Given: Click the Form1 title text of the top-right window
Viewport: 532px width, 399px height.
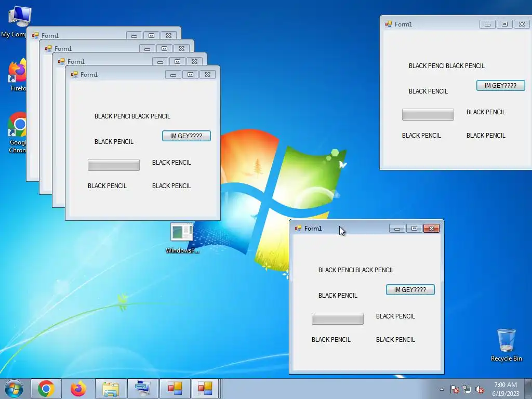Looking at the screenshot, I should (403, 24).
